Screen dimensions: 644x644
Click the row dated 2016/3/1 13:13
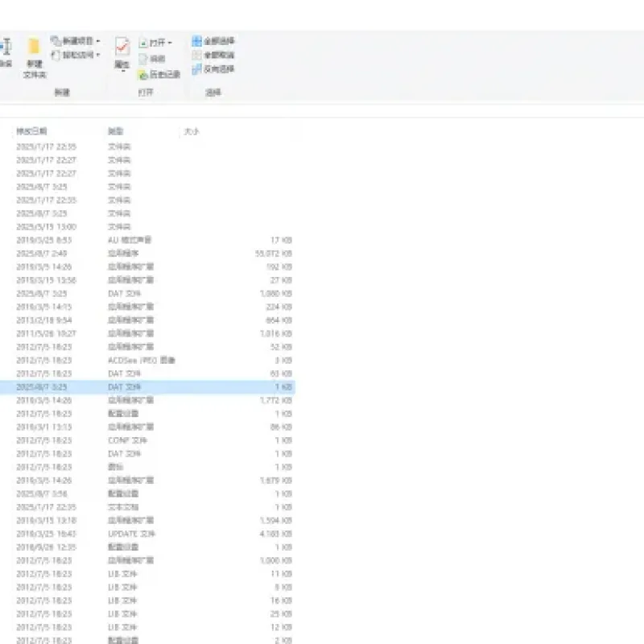pyautogui.click(x=147, y=427)
